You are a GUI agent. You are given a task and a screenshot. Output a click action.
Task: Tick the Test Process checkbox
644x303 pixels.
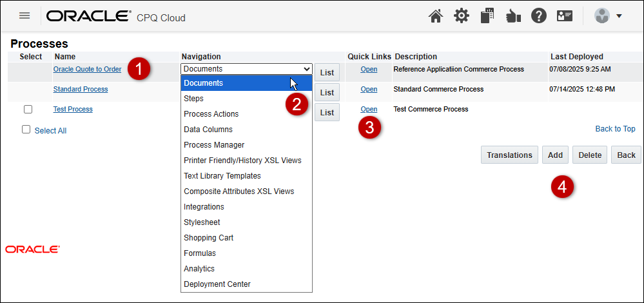click(28, 109)
